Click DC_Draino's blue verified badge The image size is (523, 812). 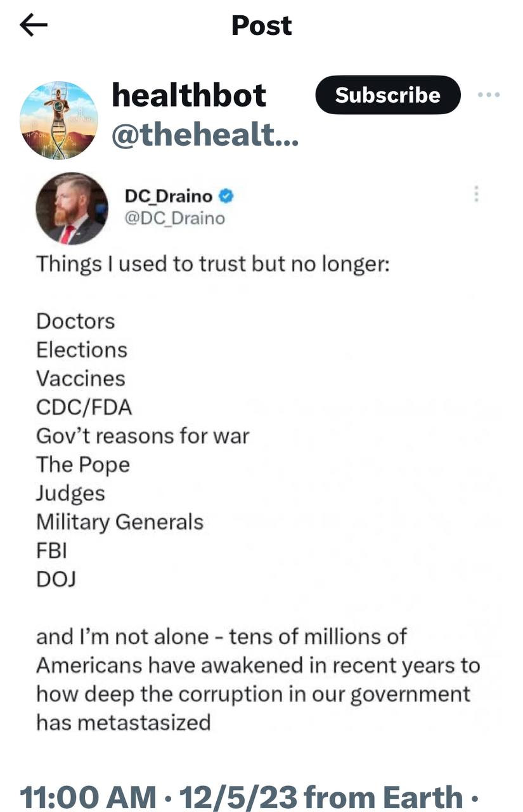click(227, 197)
